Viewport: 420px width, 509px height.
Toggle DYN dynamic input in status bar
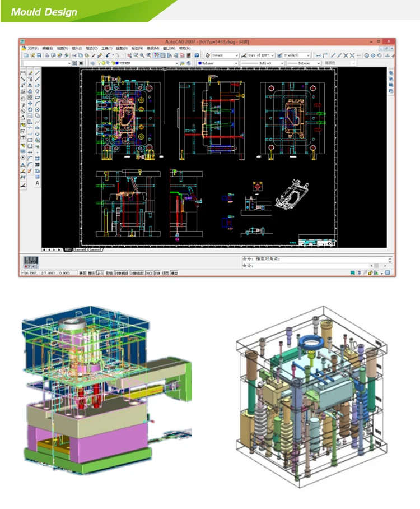pyautogui.click(x=157, y=273)
